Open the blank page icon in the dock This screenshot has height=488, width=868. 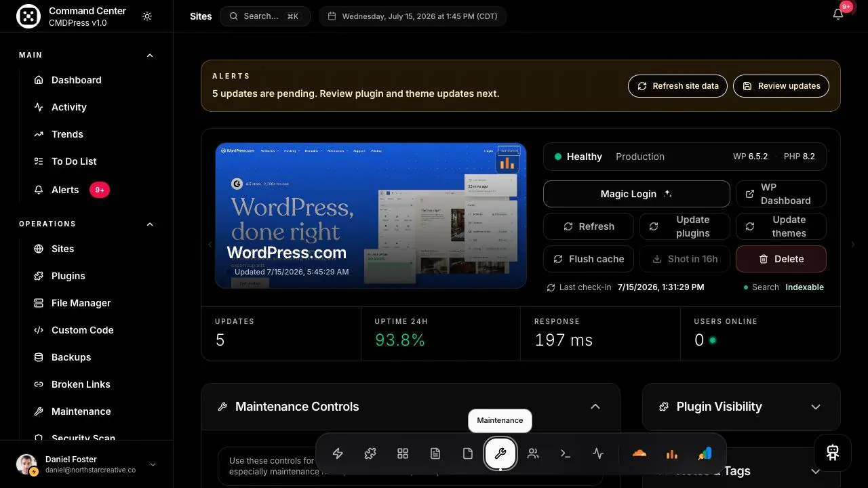(x=468, y=453)
